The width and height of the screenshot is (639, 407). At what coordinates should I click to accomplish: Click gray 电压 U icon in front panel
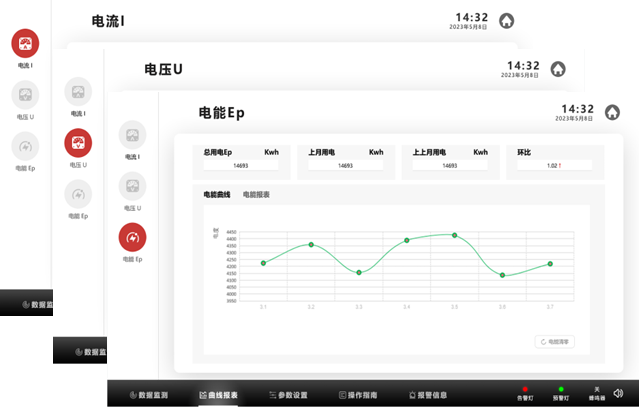(132, 186)
